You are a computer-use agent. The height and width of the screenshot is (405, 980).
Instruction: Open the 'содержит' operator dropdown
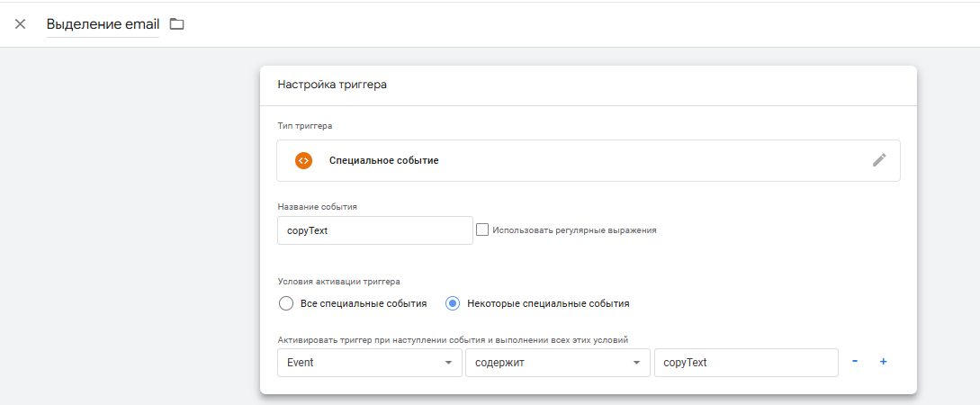click(558, 363)
